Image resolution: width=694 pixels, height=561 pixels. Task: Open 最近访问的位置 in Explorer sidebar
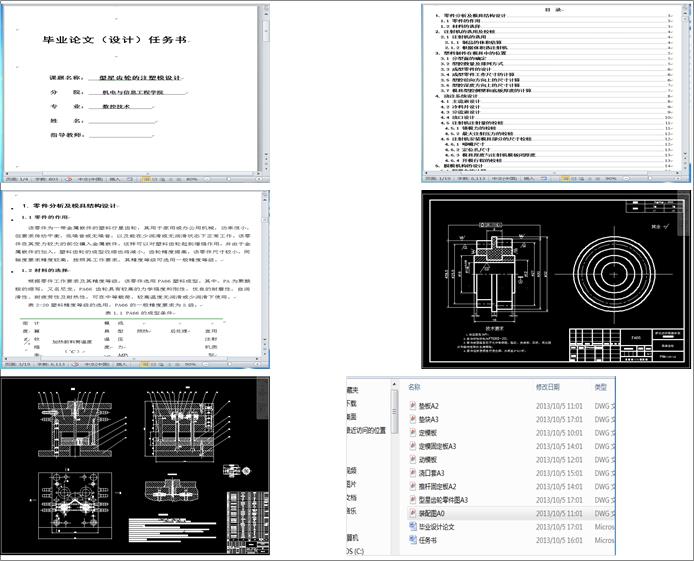(366, 430)
